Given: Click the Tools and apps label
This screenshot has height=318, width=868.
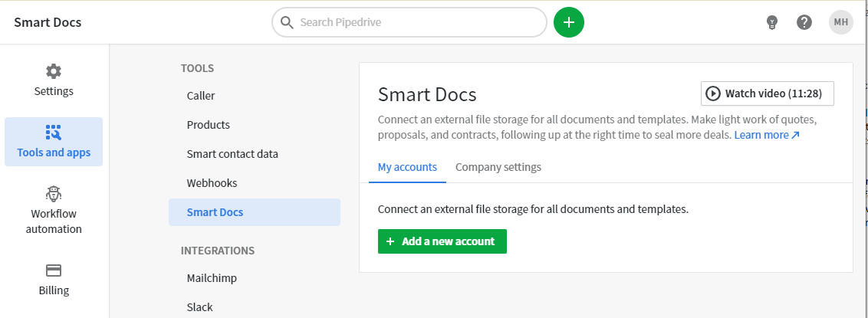Looking at the screenshot, I should pyautogui.click(x=54, y=152).
